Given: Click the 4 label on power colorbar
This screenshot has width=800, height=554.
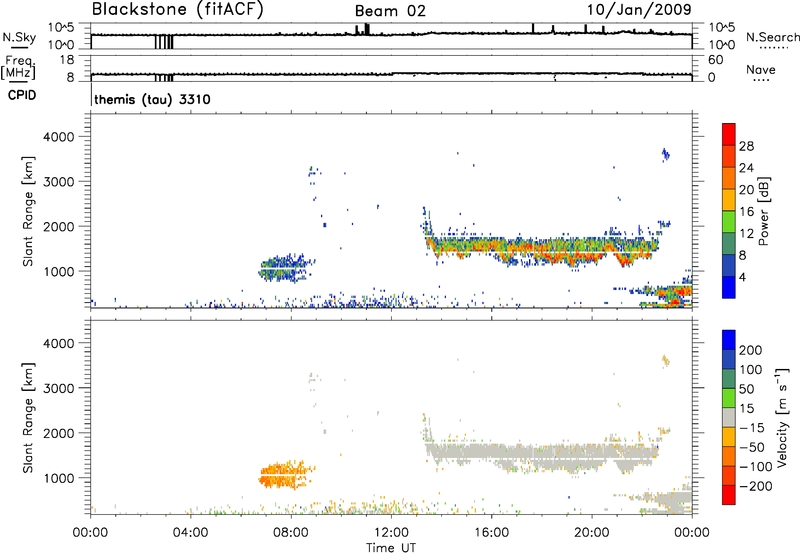Looking at the screenshot, I should tap(742, 277).
